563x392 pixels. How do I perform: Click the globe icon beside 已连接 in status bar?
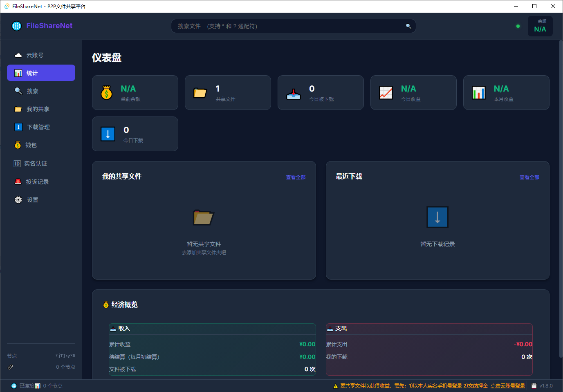coord(14,386)
